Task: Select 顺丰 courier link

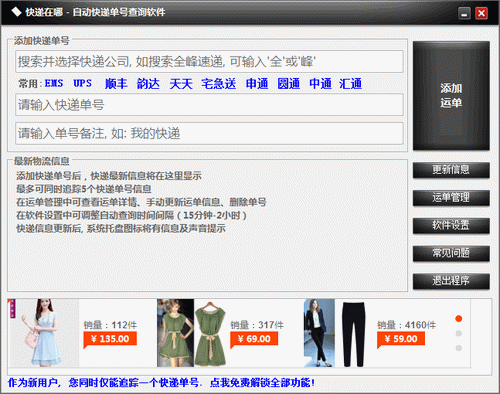Action: [x=116, y=83]
